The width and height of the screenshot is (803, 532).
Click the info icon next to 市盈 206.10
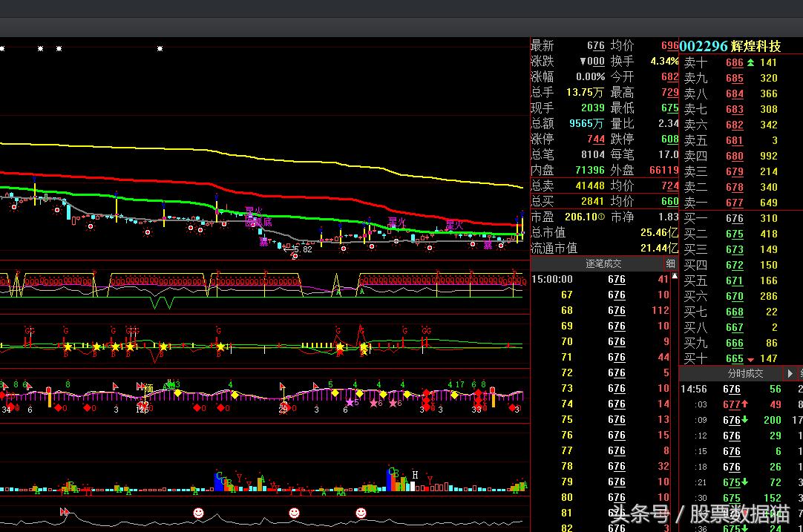603,217
